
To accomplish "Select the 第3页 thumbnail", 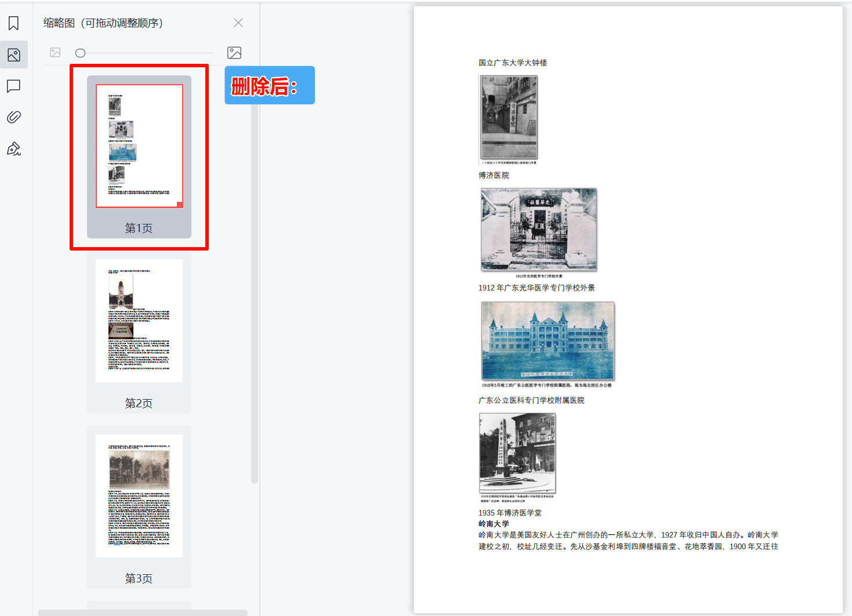I will pyautogui.click(x=139, y=495).
